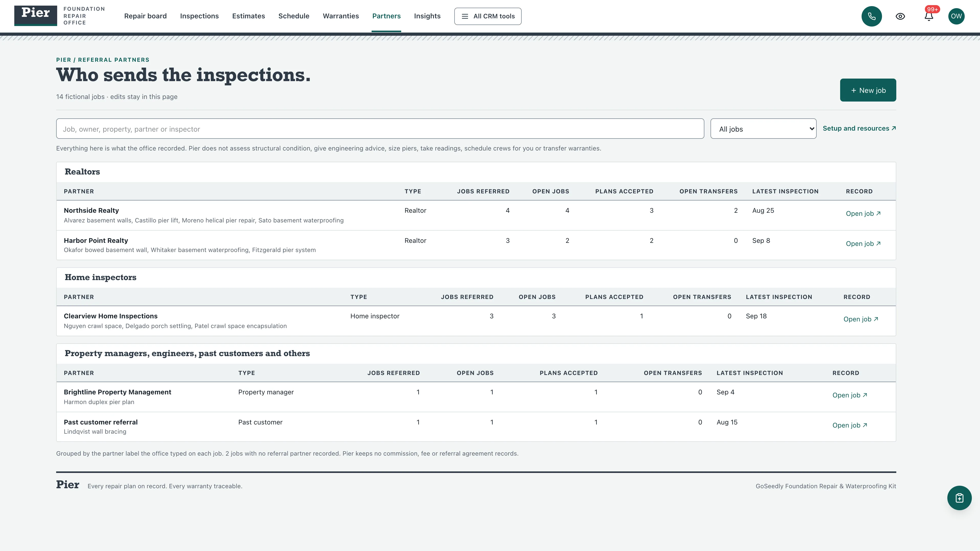Open the All CRM tools menu
This screenshot has height=551, width=980.
(x=488, y=16)
